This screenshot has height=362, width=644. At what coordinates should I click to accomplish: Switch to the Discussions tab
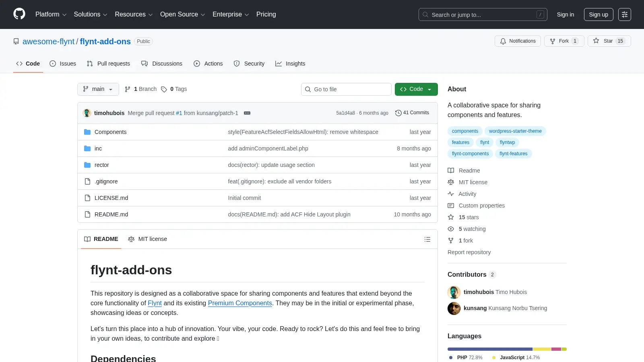click(162, 64)
